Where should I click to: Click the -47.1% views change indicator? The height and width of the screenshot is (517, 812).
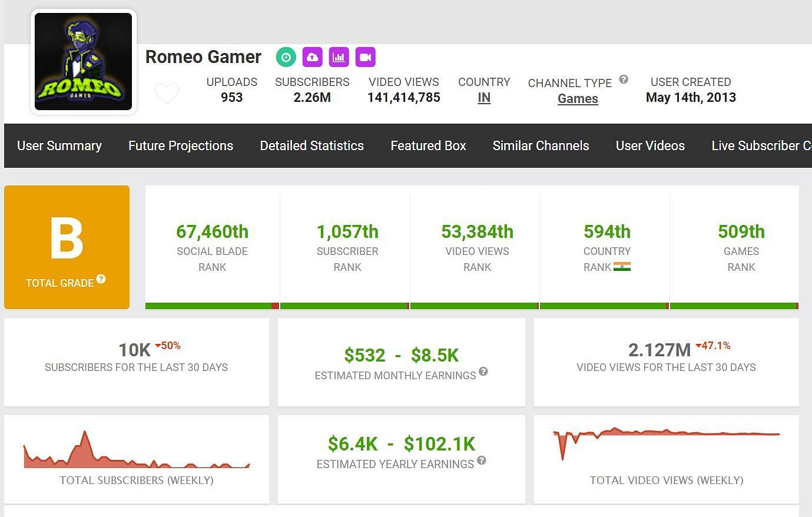[713, 346]
